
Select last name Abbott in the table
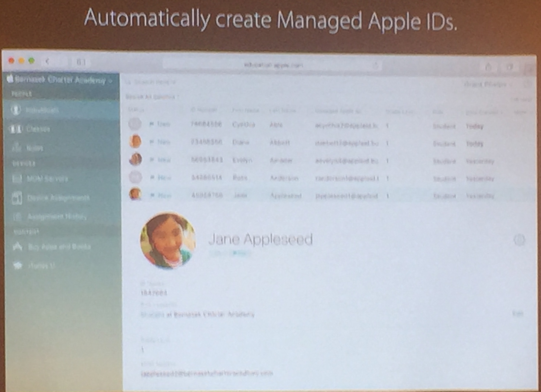[280, 143]
